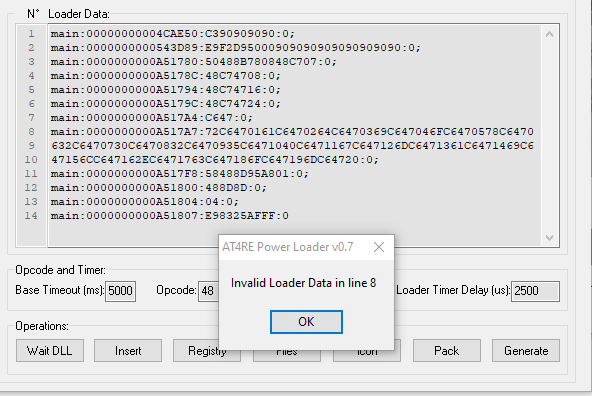Click line 3 with 50488B780848C707
This screenshot has height=396, width=592.
tap(194, 62)
